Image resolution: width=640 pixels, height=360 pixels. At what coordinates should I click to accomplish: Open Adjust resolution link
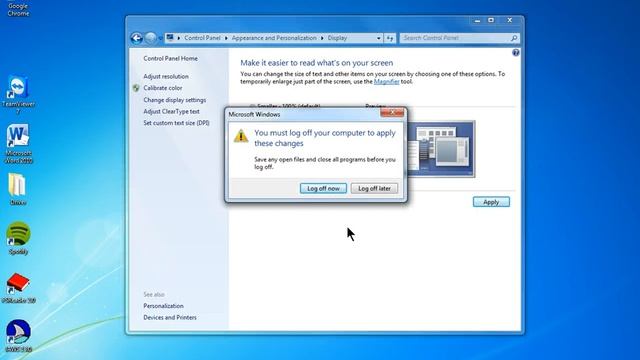click(x=166, y=76)
